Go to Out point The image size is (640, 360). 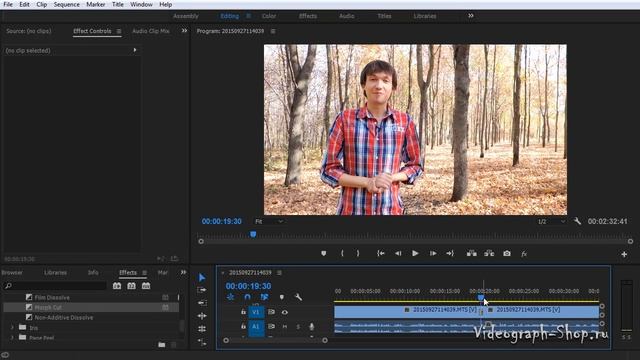(450, 253)
